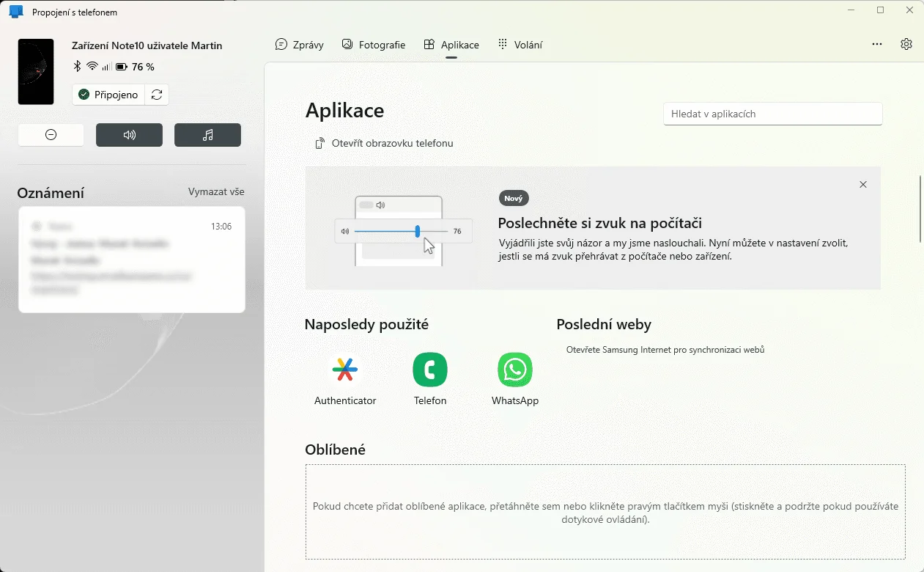
Task: Toggle phone sound volume button
Action: (129, 135)
